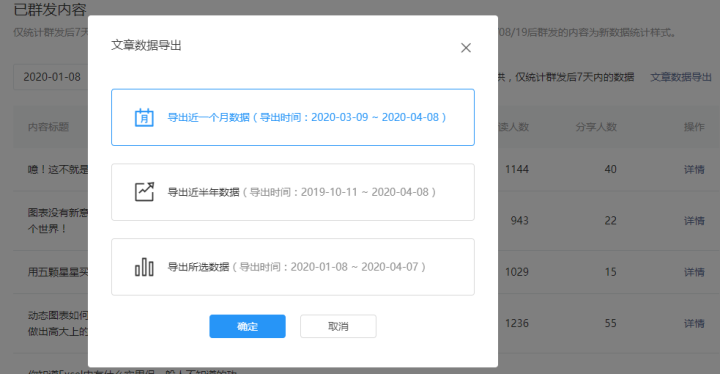The height and width of the screenshot is (374, 720).
Task: Click share count value 55
Action: pos(610,324)
